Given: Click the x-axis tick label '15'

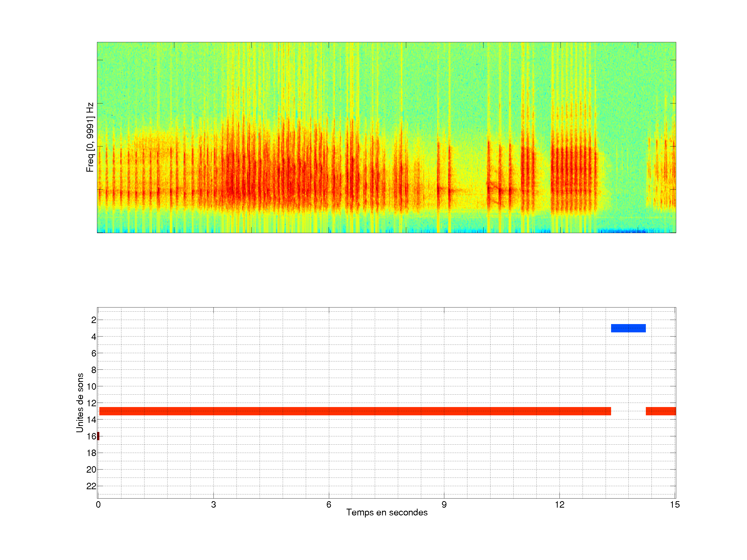Looking at the screenshot, I should [x=675, y=505].
